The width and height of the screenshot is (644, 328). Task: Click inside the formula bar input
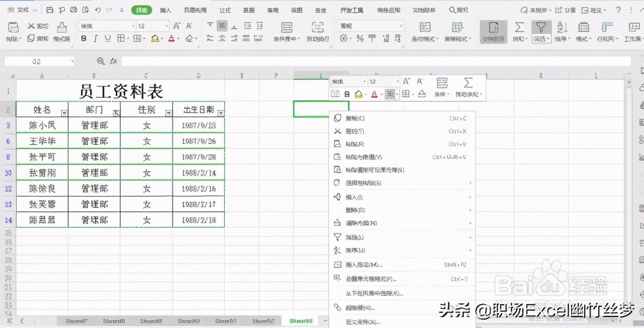(x=376, y=62)
